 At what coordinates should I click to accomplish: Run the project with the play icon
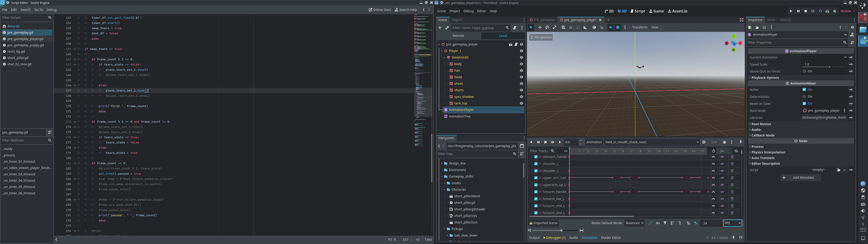pyautogui.click(x=791, y=11)
